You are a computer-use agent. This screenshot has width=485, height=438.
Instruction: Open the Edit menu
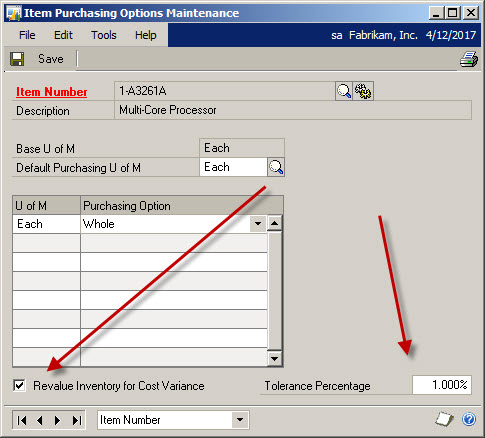pyautogui.click(x=63, y=35)
